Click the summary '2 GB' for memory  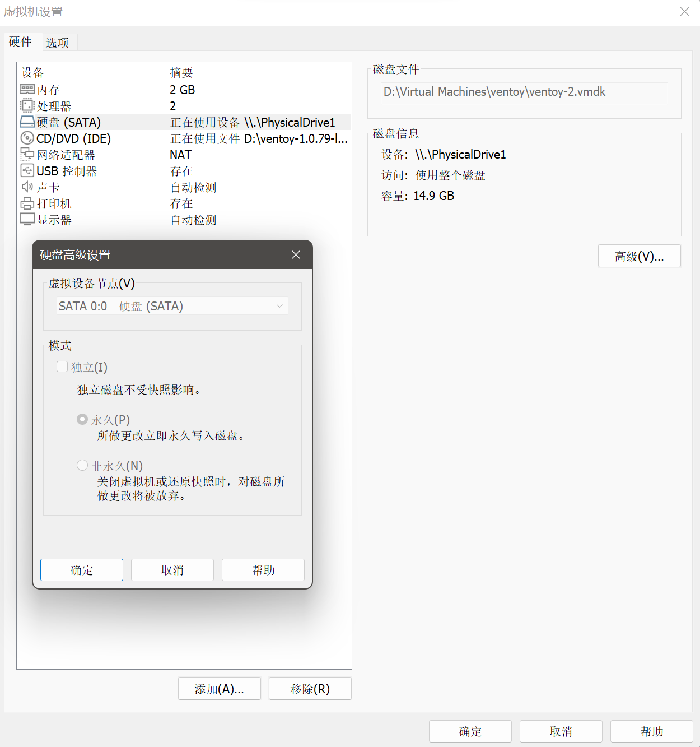click(x=183, y=90)
